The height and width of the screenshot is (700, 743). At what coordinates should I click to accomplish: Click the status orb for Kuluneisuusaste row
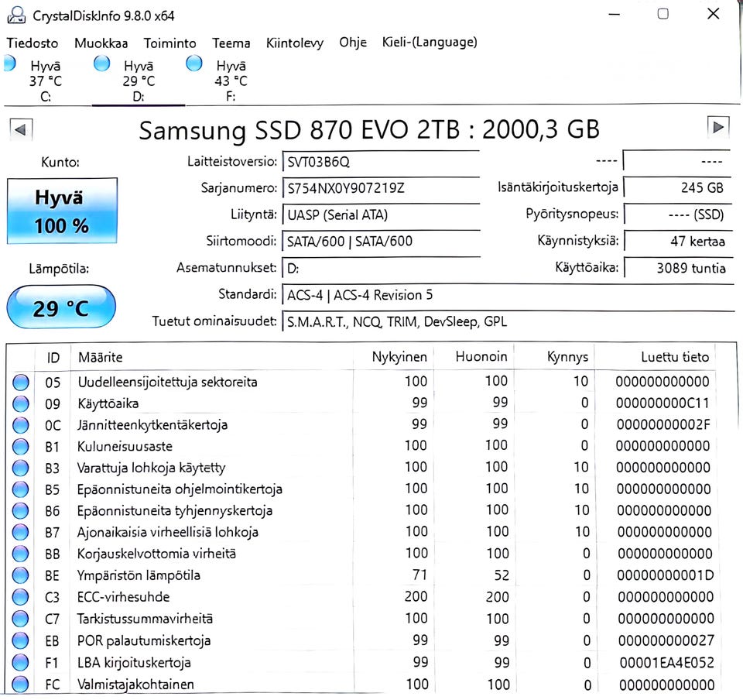(20, 447)
